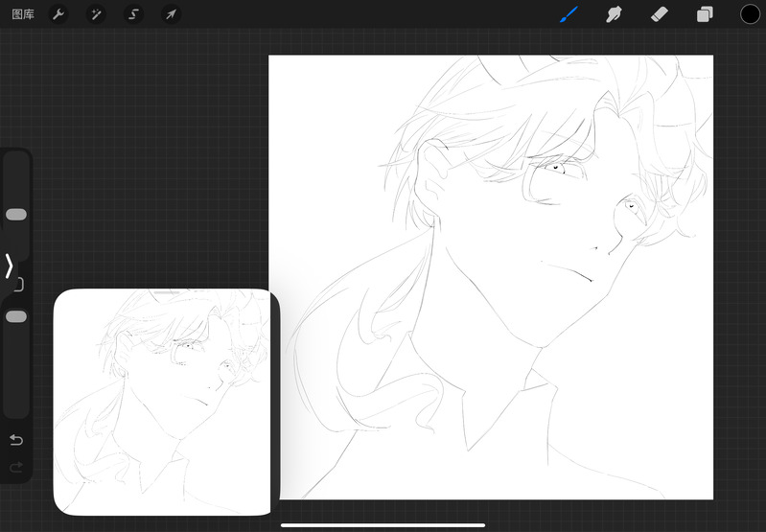Tap the Redo arrow
766x532 pixels.
16,468
